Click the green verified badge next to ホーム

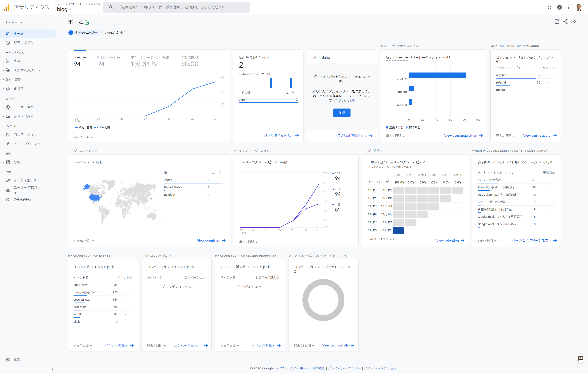(87, 23)
